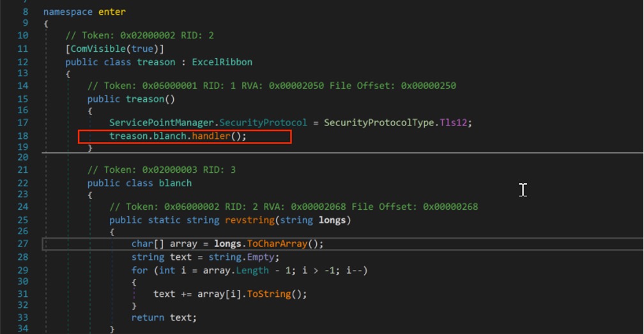Screen dimensions: 644x334
Task: Click the comment 'Token: 0x02000003 RID: 3'
Action: (x=162, y=170)
